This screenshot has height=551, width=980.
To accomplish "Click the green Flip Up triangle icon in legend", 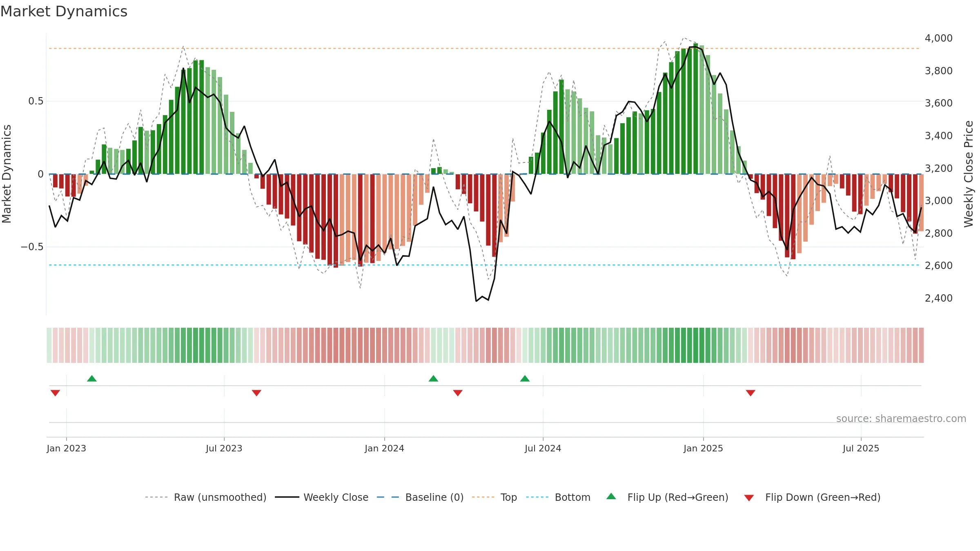I will [x=611, y=496].
